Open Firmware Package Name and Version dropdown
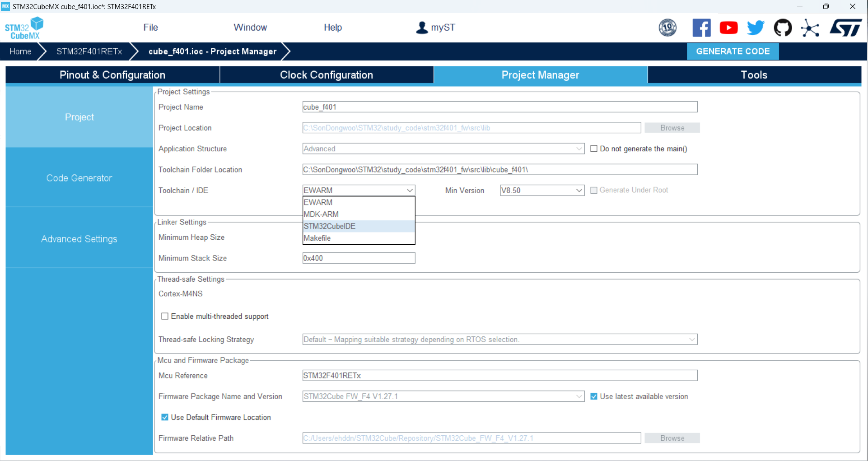This screenshot has height=461, width=868. point(443,396)
